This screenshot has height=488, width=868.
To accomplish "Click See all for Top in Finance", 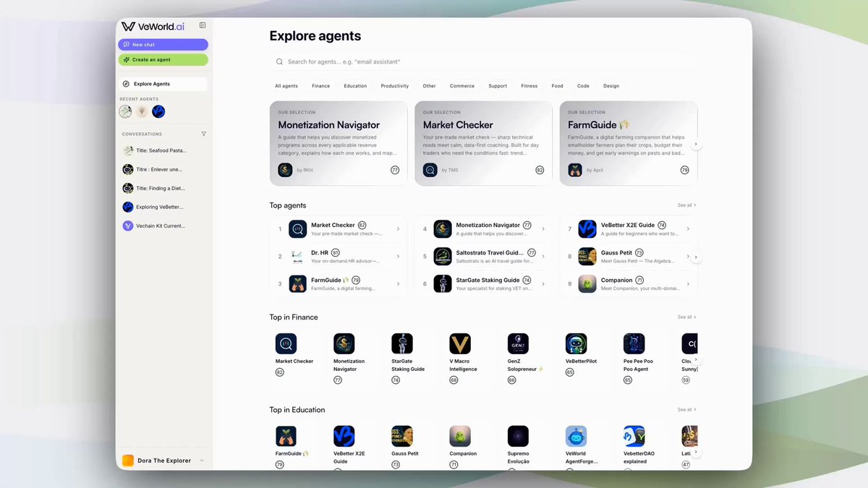I will coord(687,317).
